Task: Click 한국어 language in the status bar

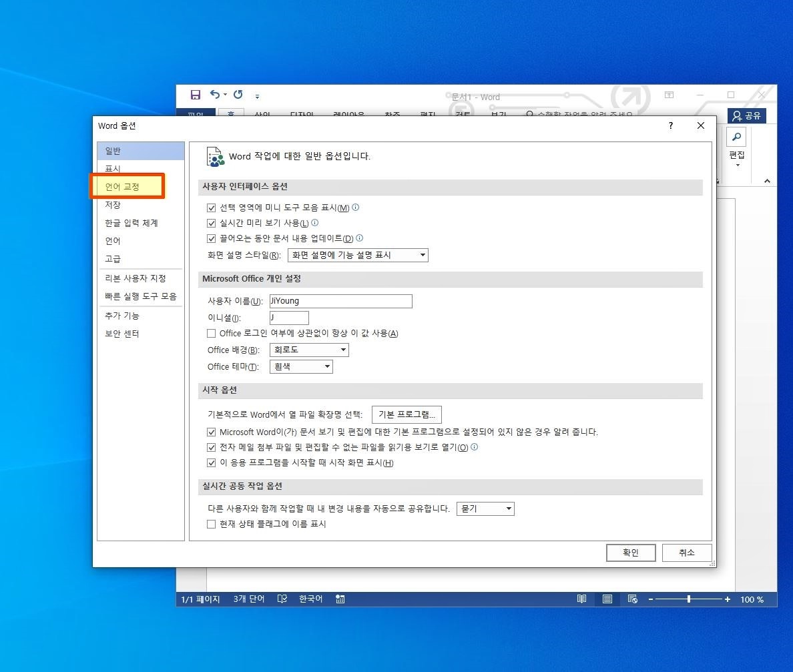Action: tap(310, 599)
